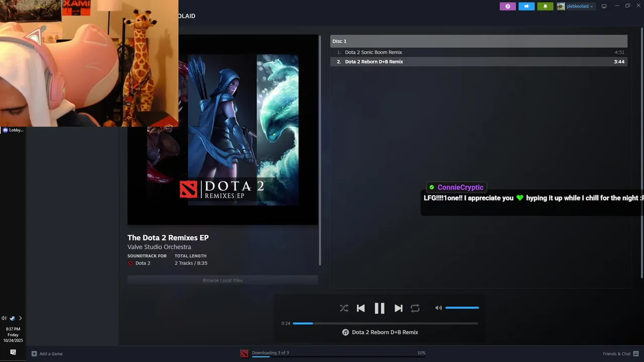Click Add a Game button
This screenshot has height=362, width=644.
point(47,354)
